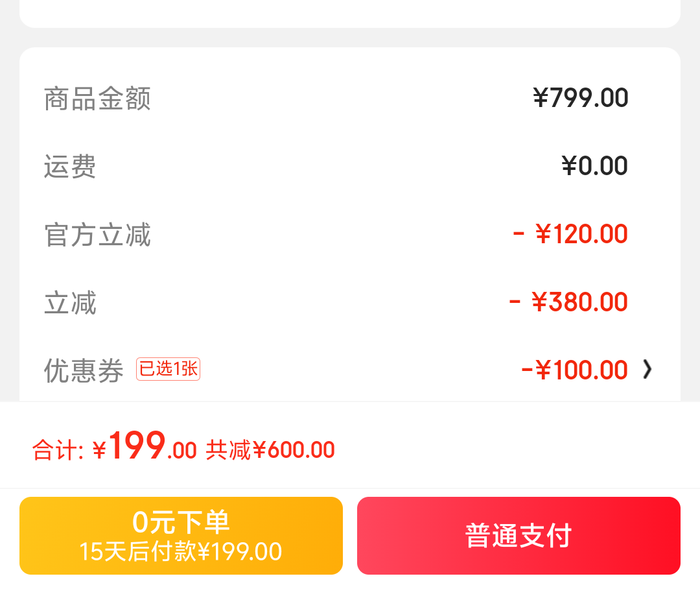
Task: Click the 合计 total label
Action: point(58,449)
